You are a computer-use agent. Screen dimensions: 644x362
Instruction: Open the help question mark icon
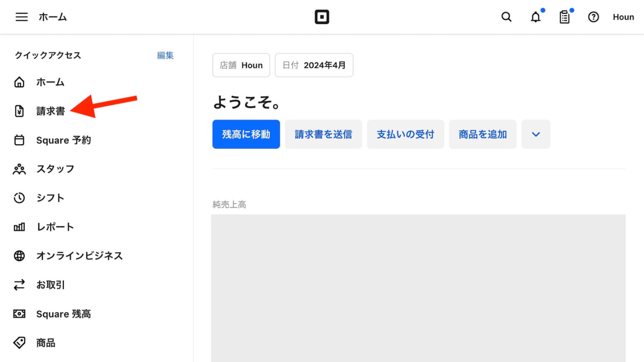594,17
